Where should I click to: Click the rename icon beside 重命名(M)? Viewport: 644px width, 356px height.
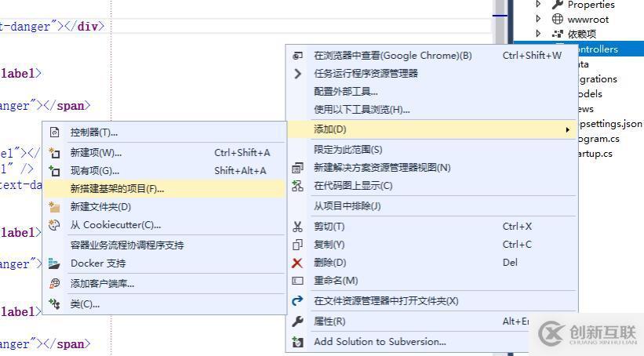(x=297, y=281)
